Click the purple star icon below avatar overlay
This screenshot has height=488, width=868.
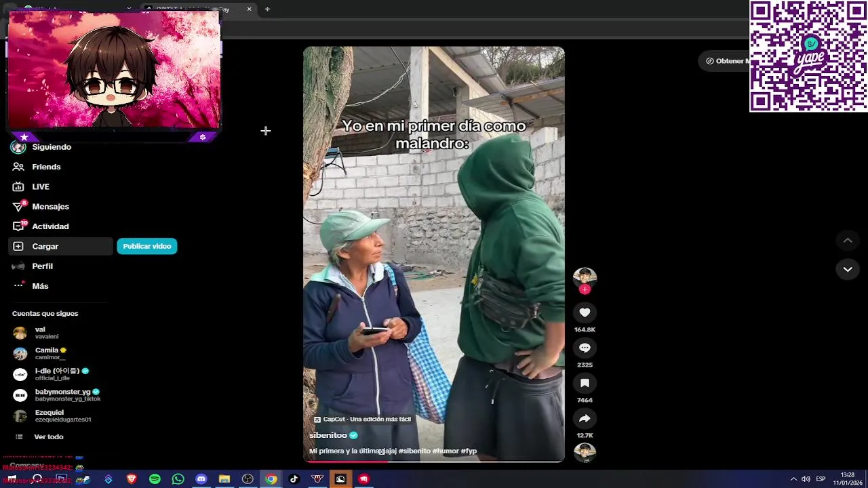[24, 137]
